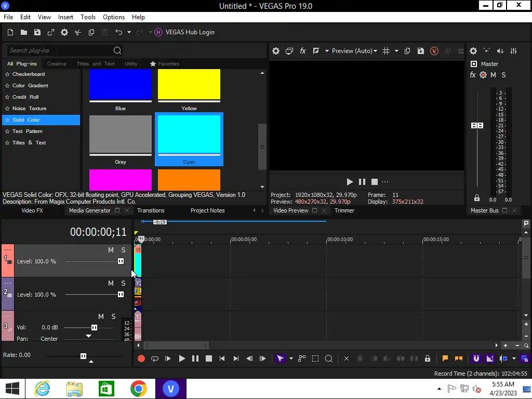Viewport: 532px width, 399px height.
Task: Open the undo history dropdown arrow
Action: tap(129, 32)
